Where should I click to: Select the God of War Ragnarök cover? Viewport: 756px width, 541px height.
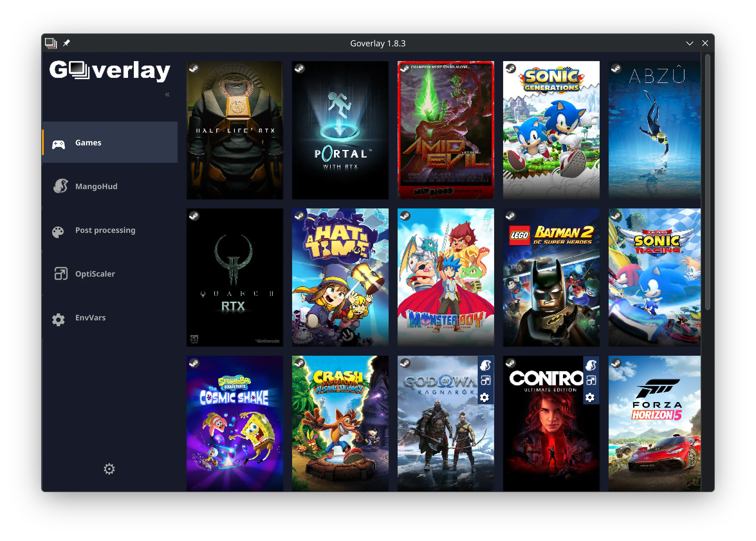[x=446, y=424]
